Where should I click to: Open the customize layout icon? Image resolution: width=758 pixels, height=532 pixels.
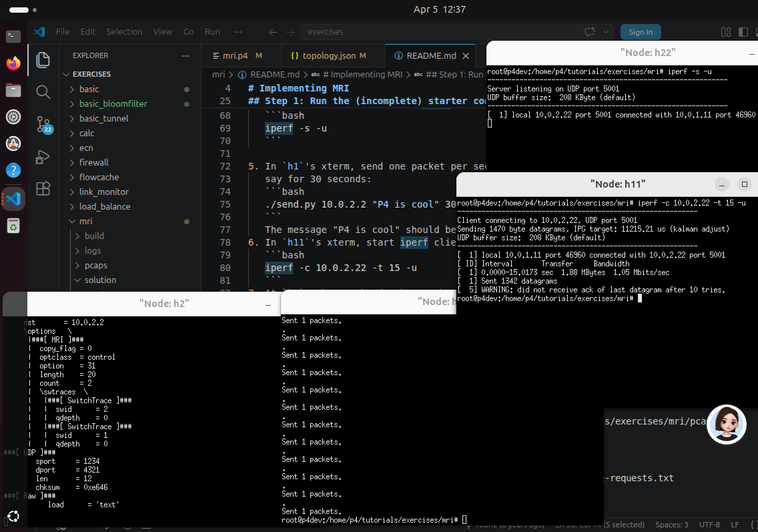point(725,32)
